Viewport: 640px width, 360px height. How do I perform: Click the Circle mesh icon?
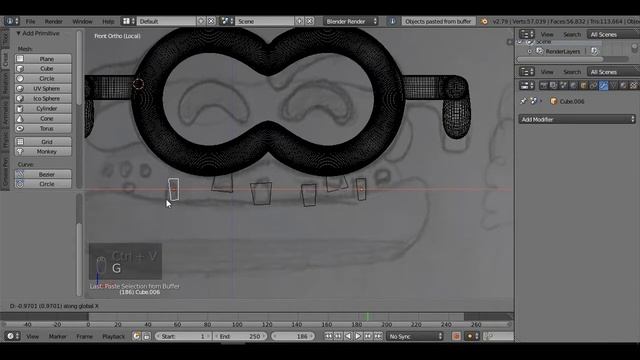click(x=20, y=78)
